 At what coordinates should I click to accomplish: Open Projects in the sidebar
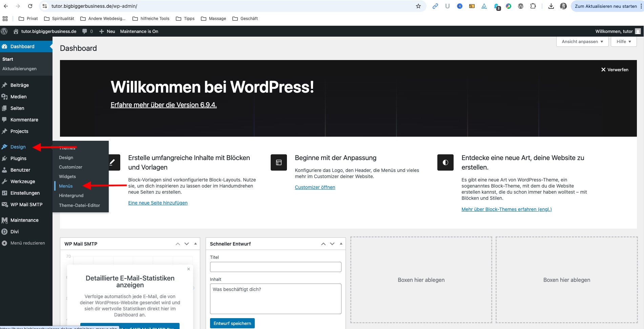click(19, 131)
